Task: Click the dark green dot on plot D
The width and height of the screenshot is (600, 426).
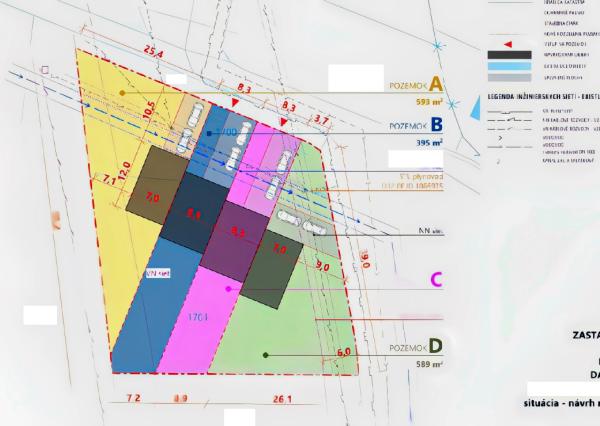Action: point(264,354)
